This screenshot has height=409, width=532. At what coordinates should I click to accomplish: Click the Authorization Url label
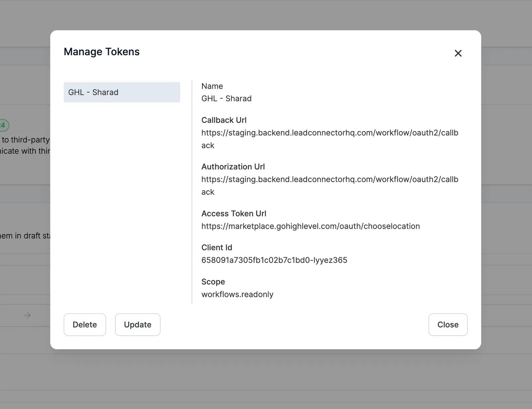coord(233,167)
